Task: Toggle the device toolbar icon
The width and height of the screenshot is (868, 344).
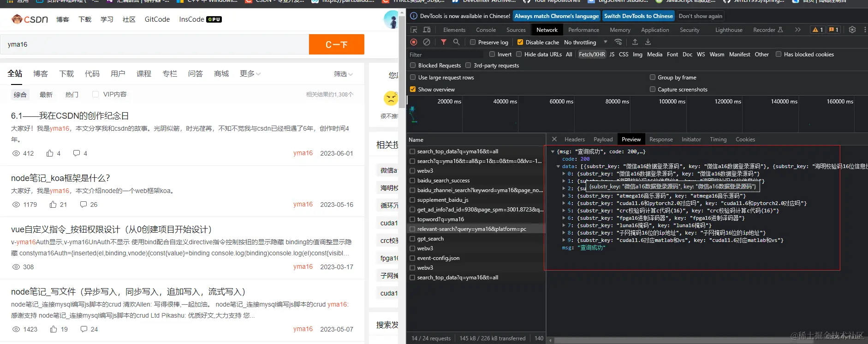Action: pos(427,30)
